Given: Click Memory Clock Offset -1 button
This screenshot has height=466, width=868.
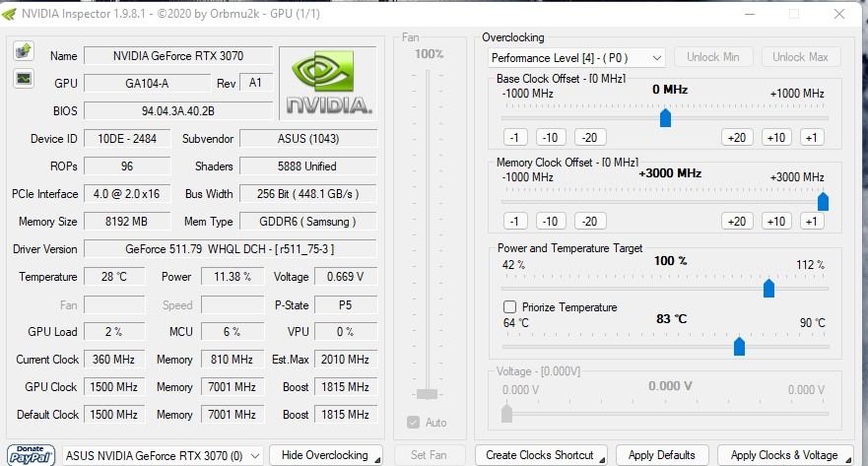Looking at the screenshot, I should tap(515, 221).
